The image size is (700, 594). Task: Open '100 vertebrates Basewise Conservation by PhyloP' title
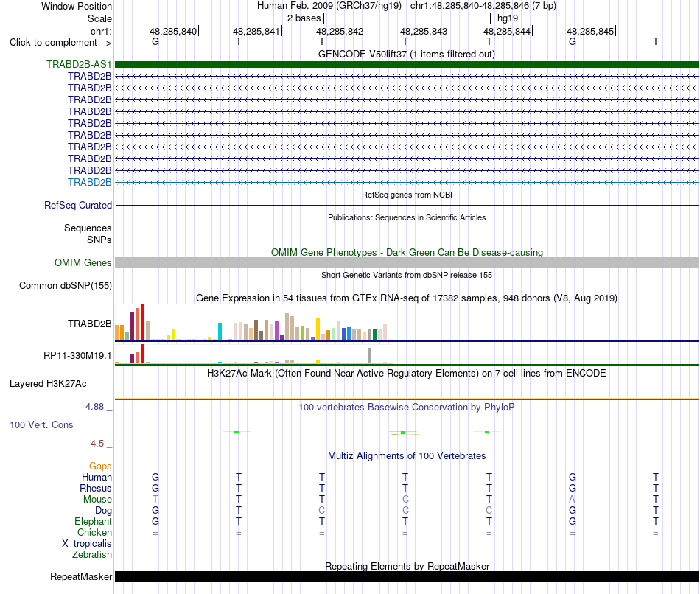407,408
